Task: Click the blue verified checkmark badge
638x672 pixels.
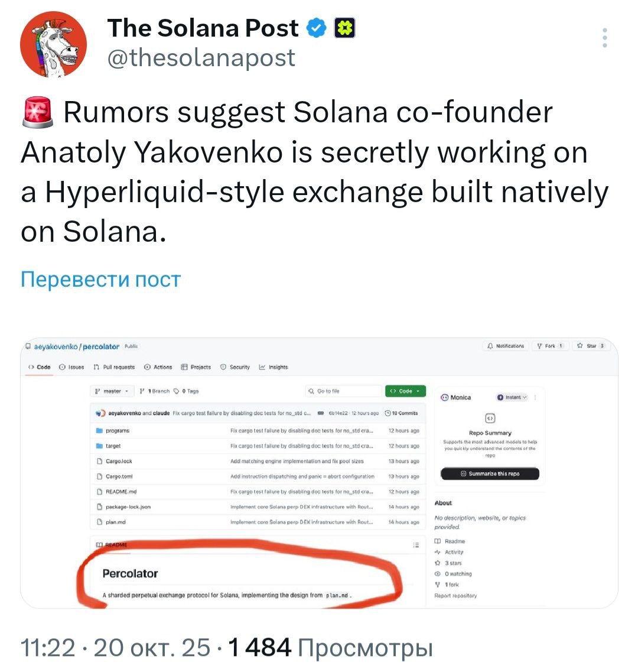Action: click(x=317, y=28)
